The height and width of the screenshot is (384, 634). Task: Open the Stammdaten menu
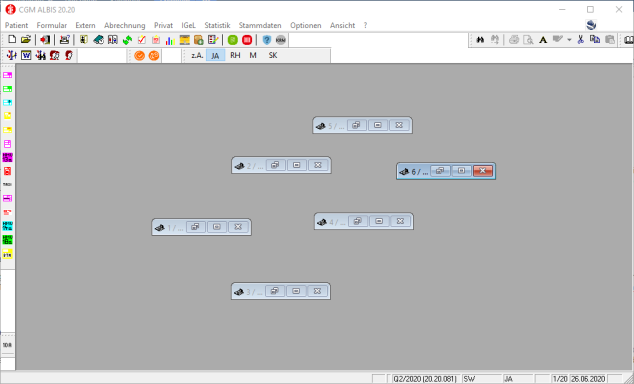coord(260,25)
